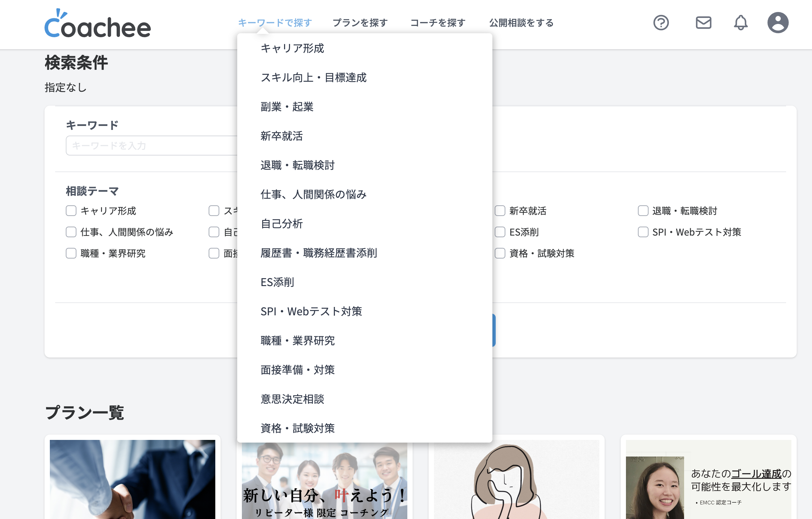Enable the SPI・Webテスト対策 checkbox
812x519 pixels.
[643, 232]
